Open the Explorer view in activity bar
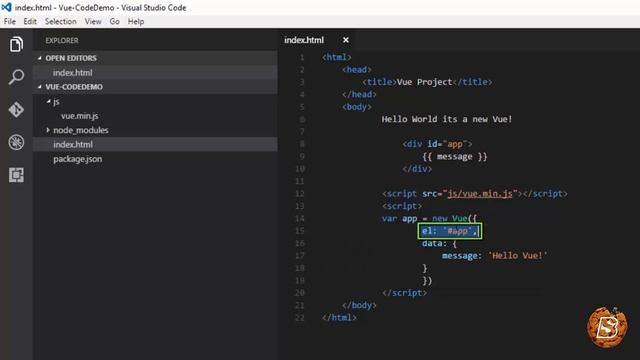 [16, 44]
